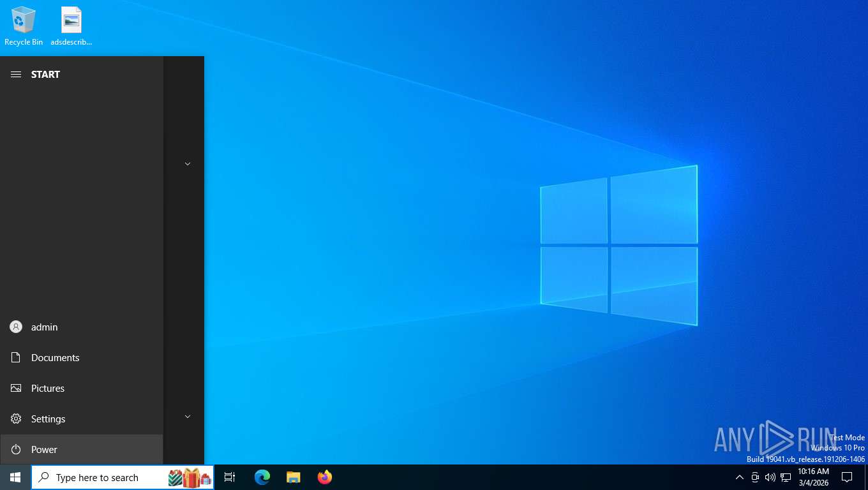Expand the lower chevron beside Settings
Viewport: 868px width, 490px height.
(x=188, y=417)
